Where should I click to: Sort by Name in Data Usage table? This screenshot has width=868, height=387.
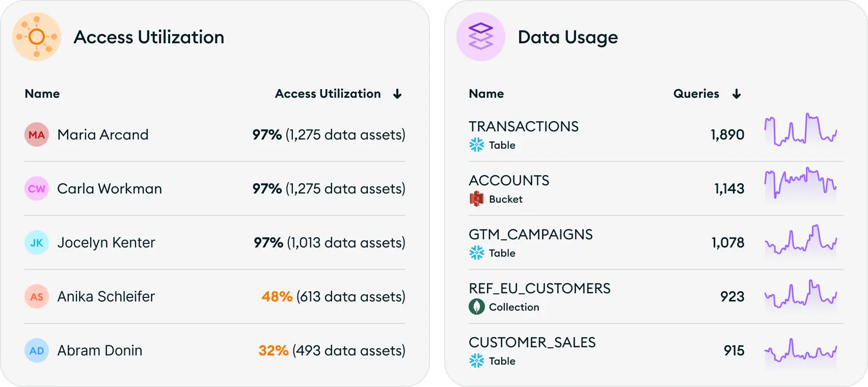click(x=486, y=94)
